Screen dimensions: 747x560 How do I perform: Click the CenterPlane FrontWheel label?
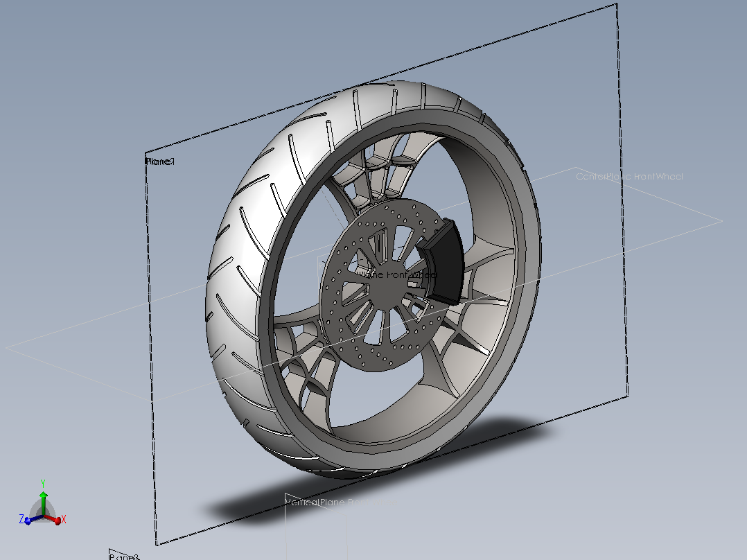[629, 176]
